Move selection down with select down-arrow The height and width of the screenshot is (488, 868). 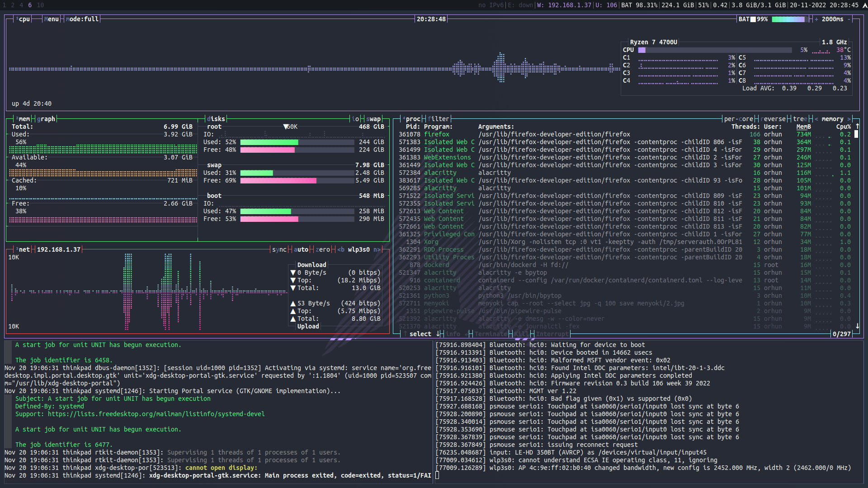[x=438, y=334]
